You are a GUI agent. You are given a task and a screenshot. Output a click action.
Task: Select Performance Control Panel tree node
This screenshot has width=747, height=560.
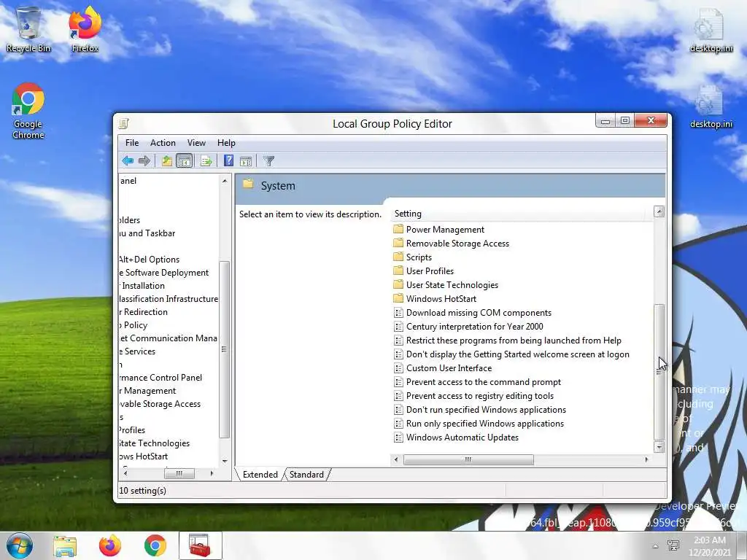click(x=160, y=378)
